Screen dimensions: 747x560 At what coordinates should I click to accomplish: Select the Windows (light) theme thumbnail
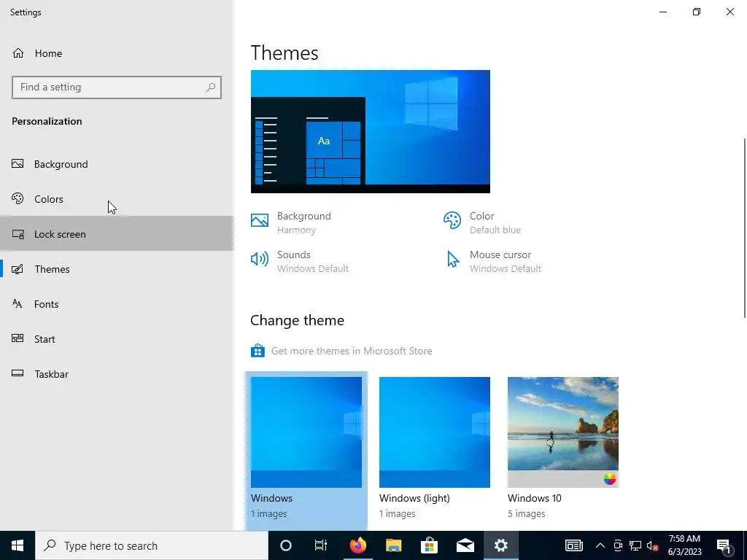(x=435, y=432)
